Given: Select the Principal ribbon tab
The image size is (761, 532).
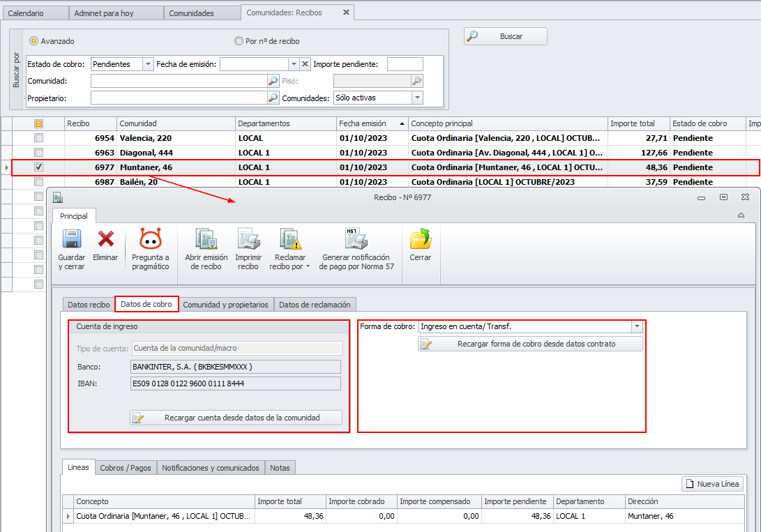Looking at the screenshot, I should [x=74, y=216].
